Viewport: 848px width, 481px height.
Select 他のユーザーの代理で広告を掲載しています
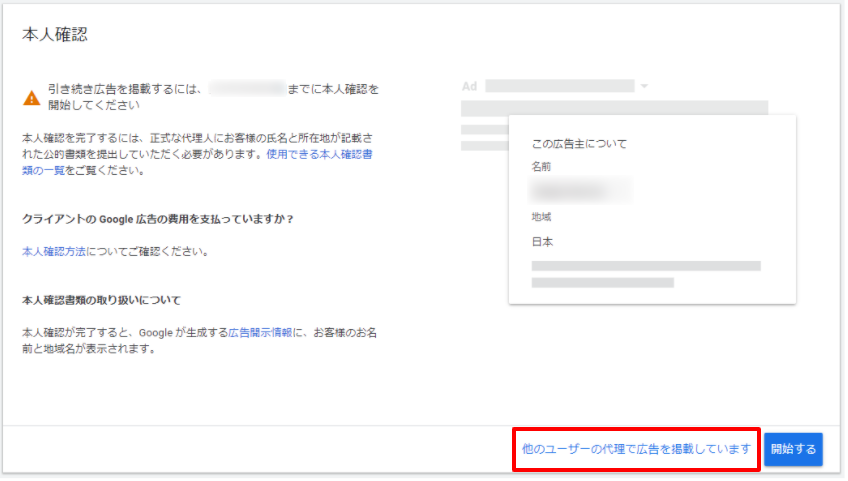click(636, 449)
